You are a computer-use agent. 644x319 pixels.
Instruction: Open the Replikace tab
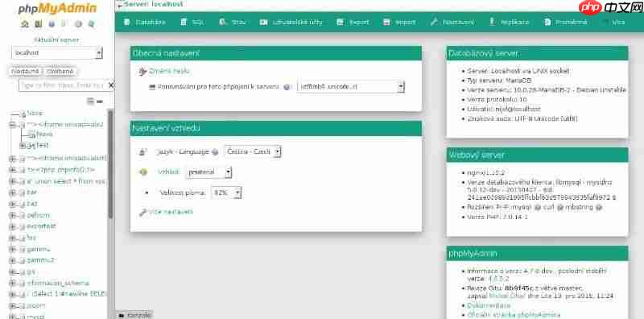coord(510,23)
